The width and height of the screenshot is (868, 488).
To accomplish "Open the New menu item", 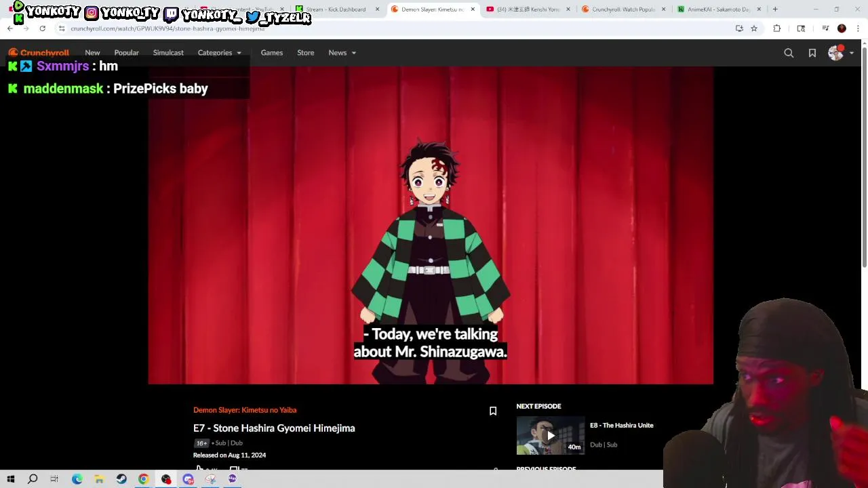I will pos(92,53).
